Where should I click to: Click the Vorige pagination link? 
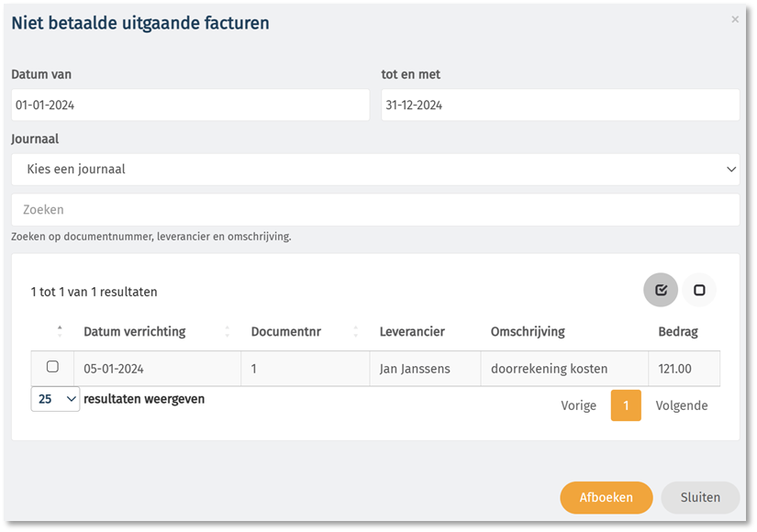pos(578,405)
